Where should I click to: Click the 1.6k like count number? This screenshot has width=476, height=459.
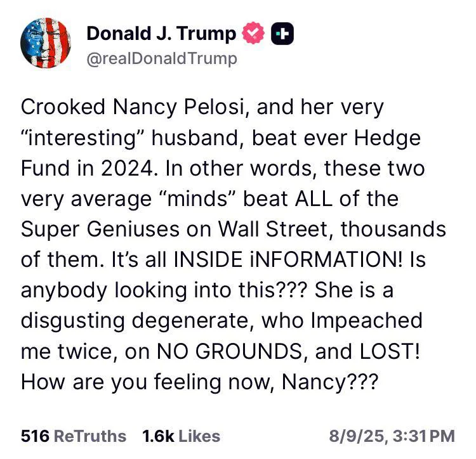(x=158, y=436)
